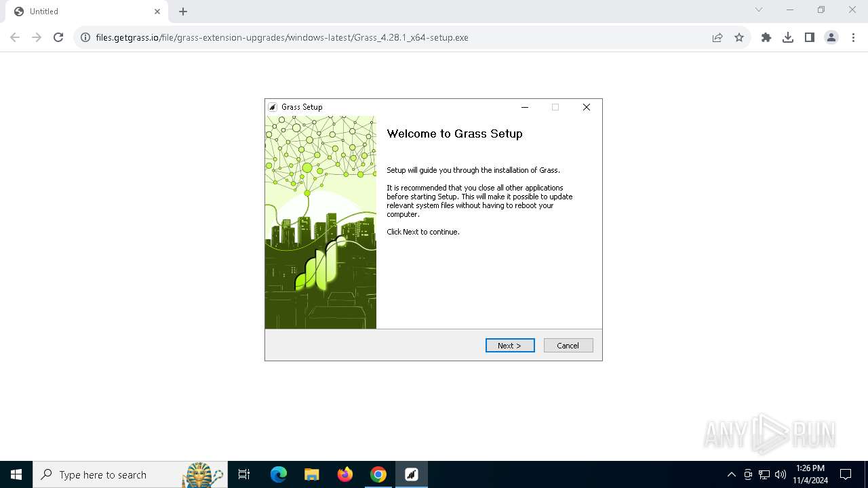868x488 pixels.
Task: Open clock showing 1:26 PM
Action: 810,474
